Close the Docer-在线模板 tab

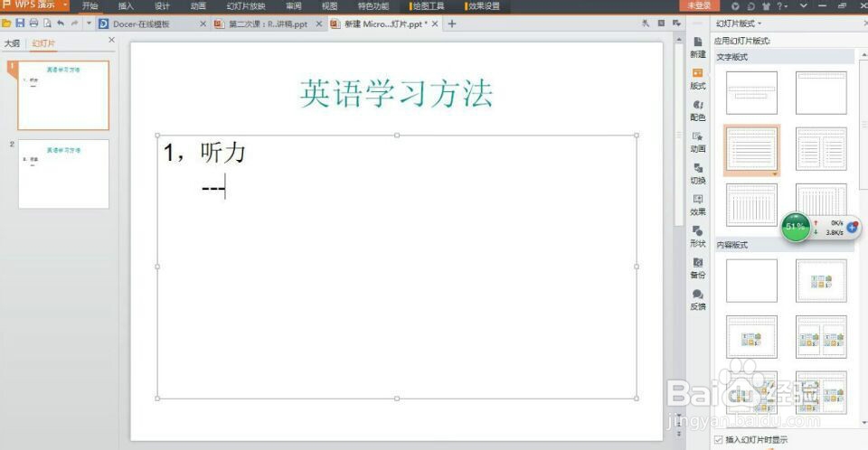click(x=203, y=23)
